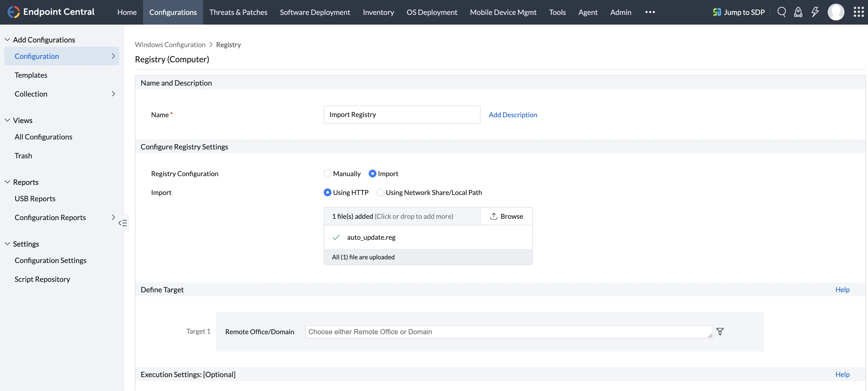
Task: Collapse the Add Configurations section
Action: (x=7, y=40)
